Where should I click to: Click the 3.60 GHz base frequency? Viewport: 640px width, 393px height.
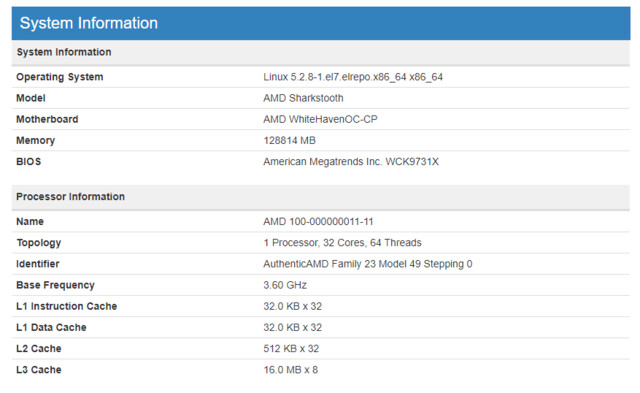coord(285,285)
